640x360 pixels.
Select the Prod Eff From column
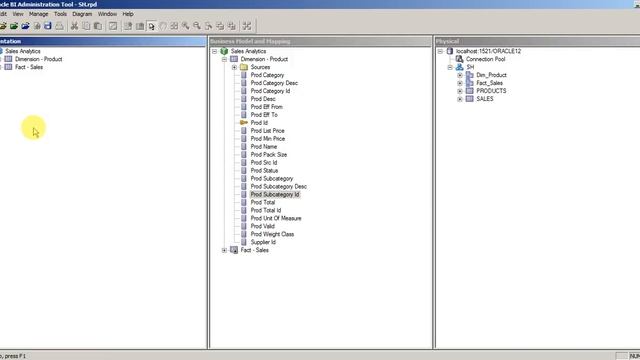click(x=267, y=107)
